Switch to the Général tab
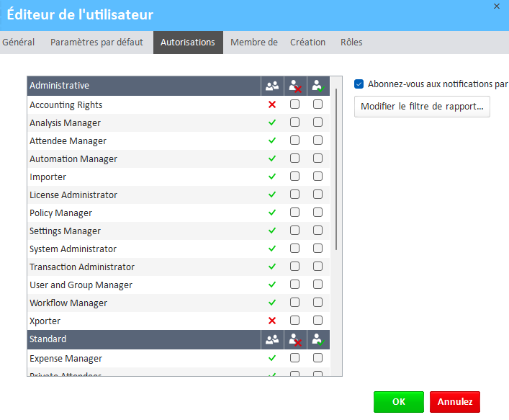This screenshot has width=509, height=420. (19, 43)
